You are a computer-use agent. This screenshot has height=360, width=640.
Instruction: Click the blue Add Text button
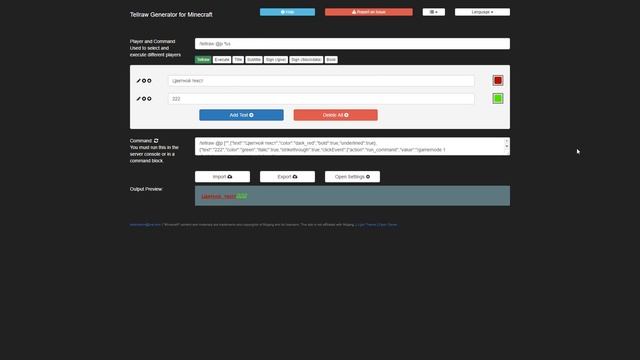click(x=241, y=115)
